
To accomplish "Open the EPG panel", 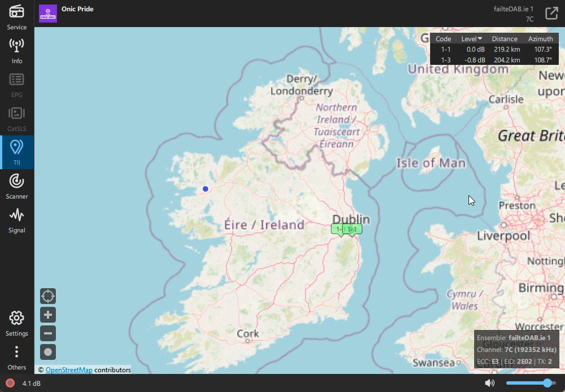I will coord(17,85).
